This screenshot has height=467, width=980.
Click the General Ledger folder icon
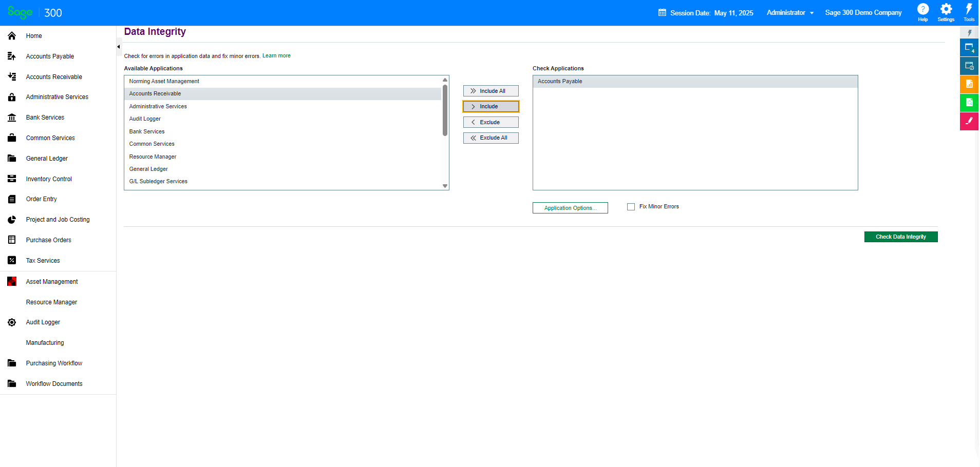(12, 159)
